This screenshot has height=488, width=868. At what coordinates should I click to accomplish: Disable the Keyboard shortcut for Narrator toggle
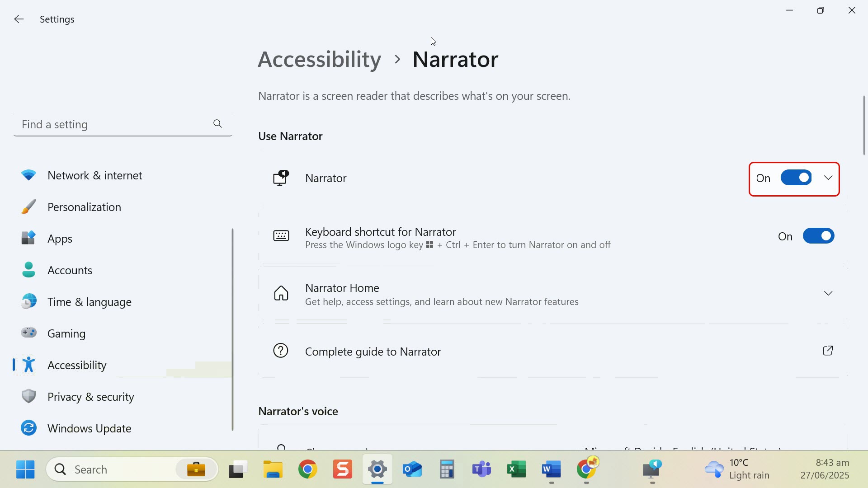[x=819, y=236]
